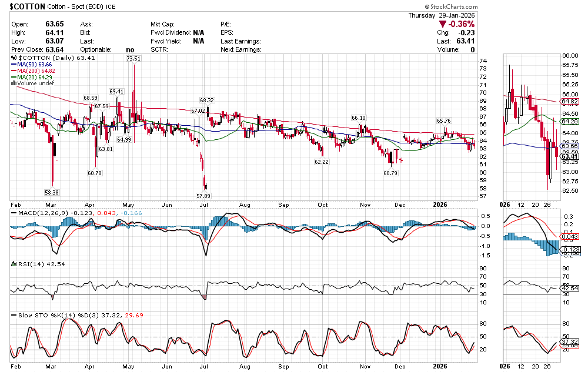This screenshot has height=372, width=588.
Task: Click the candlestick icon beside $COTTON (Daily)
Action: coord(14,59)
